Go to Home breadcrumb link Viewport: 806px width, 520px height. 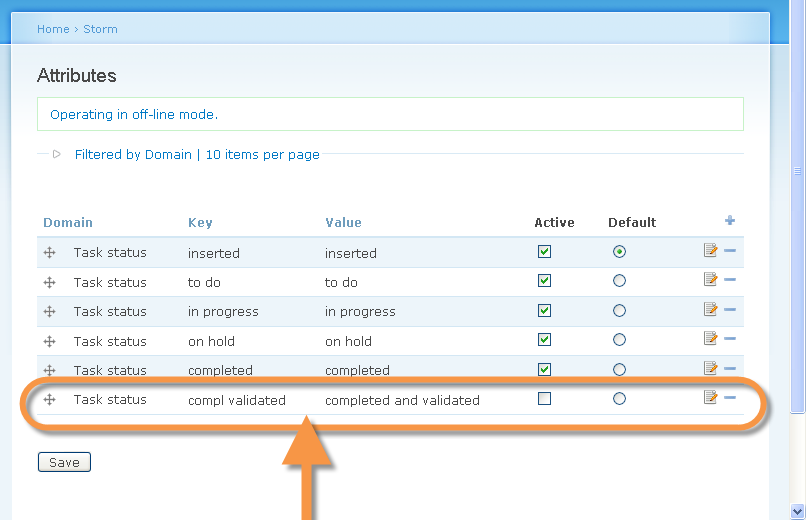53,29
